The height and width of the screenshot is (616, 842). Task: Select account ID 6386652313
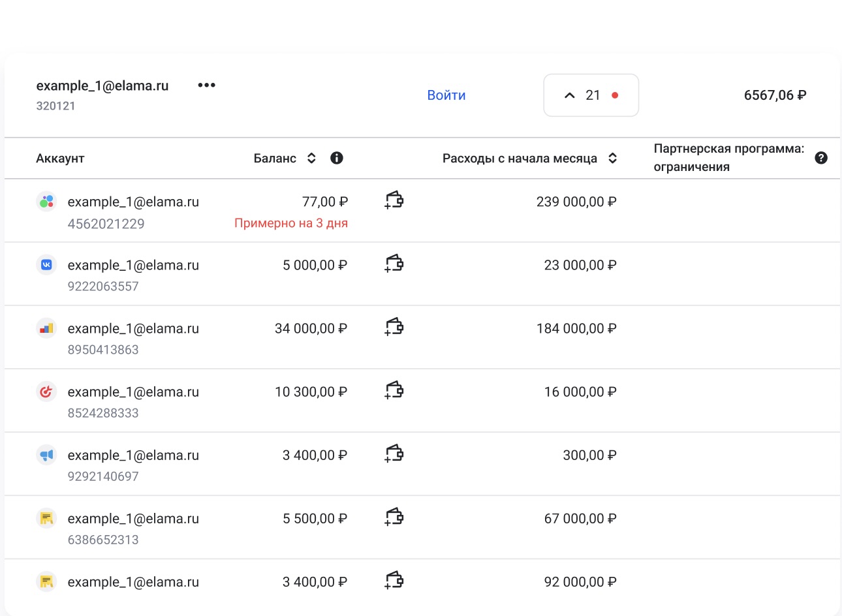103,540
